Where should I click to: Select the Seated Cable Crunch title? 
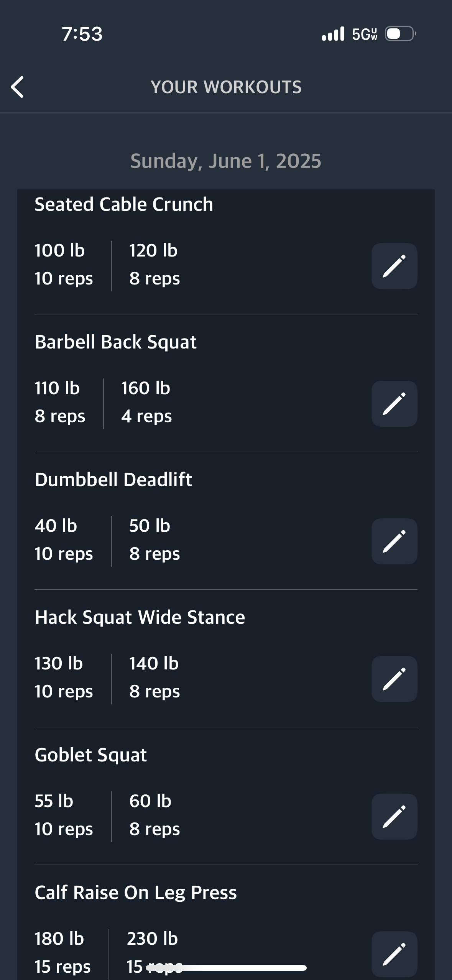[x=124, y=204]
